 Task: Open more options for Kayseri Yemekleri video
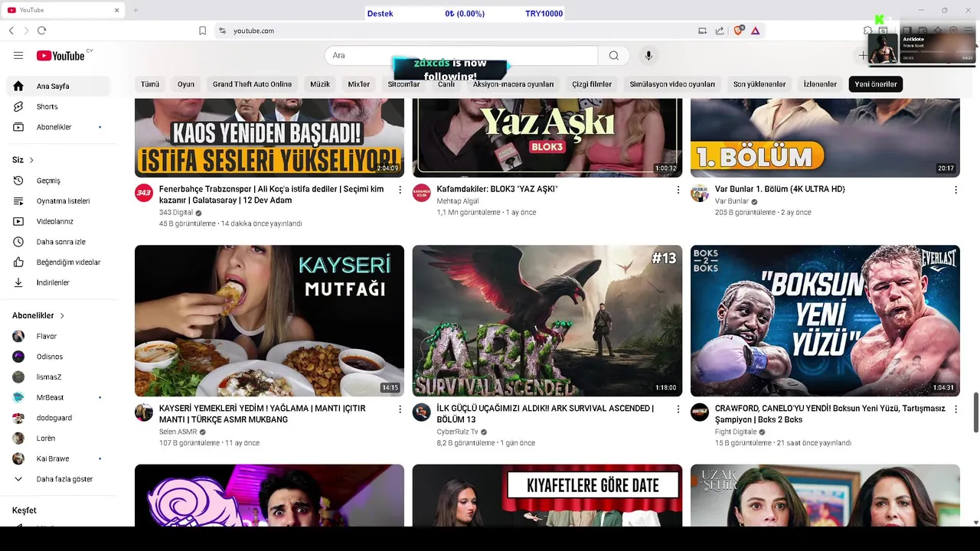400,409
